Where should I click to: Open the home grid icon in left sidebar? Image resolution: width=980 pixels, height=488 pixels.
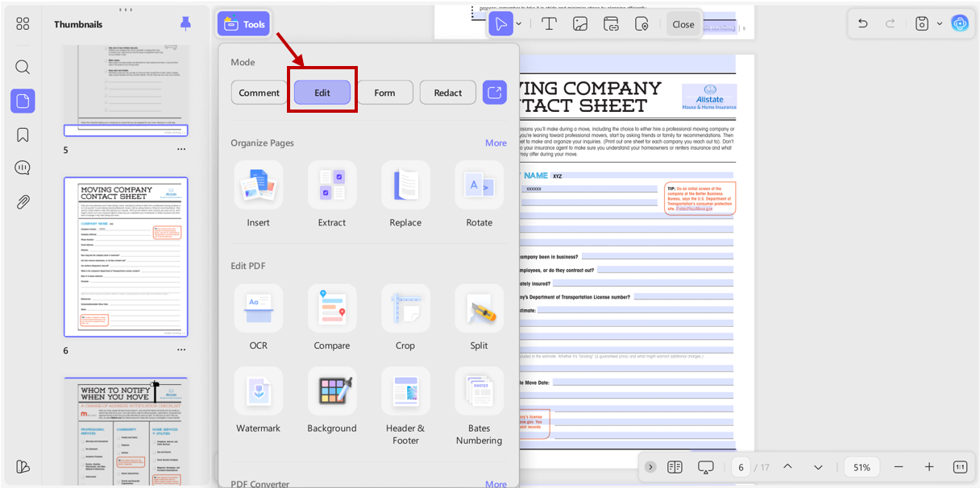coord(23,24)
